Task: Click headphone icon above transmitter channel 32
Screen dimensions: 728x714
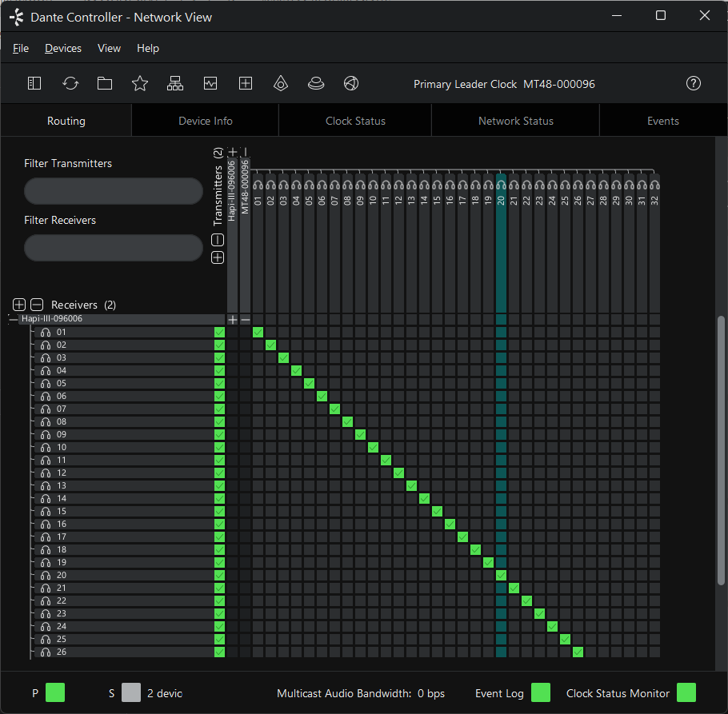Action: 654,185
